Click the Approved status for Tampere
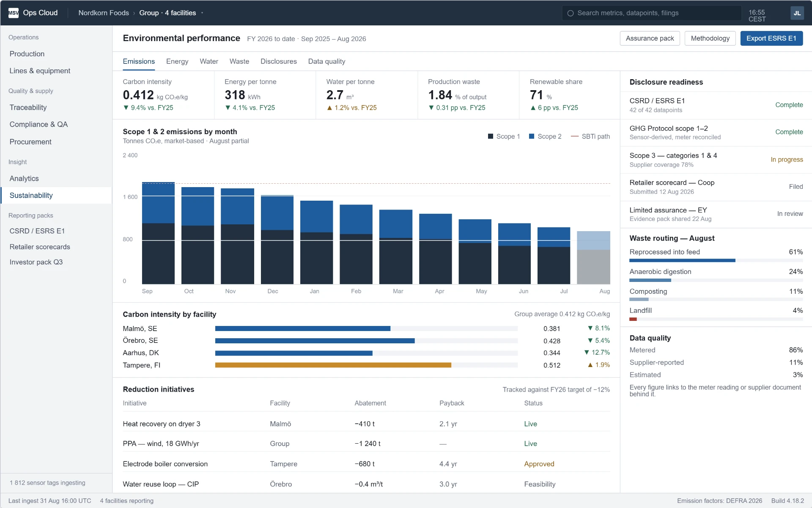 coord(539,464)
